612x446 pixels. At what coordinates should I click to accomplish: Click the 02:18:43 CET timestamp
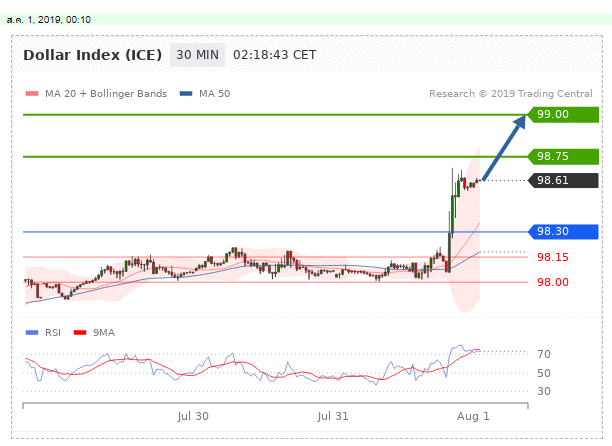coord(274,55)
